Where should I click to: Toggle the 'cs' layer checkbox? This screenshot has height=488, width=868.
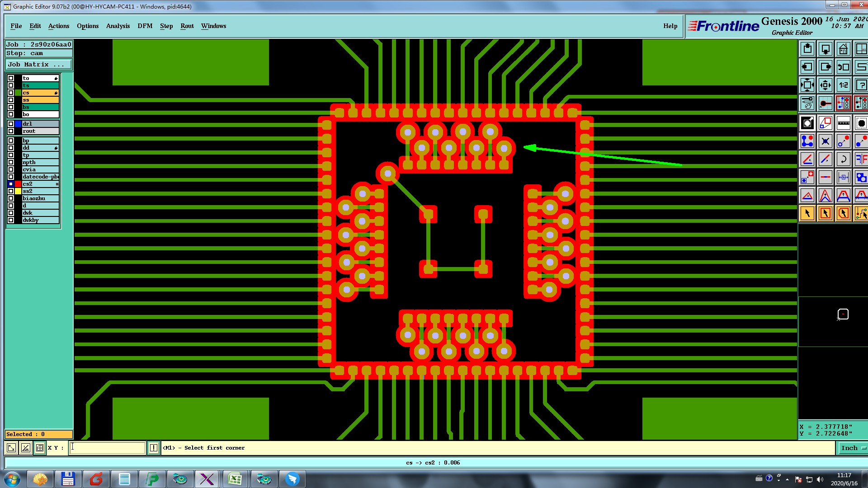coord(11,93)
